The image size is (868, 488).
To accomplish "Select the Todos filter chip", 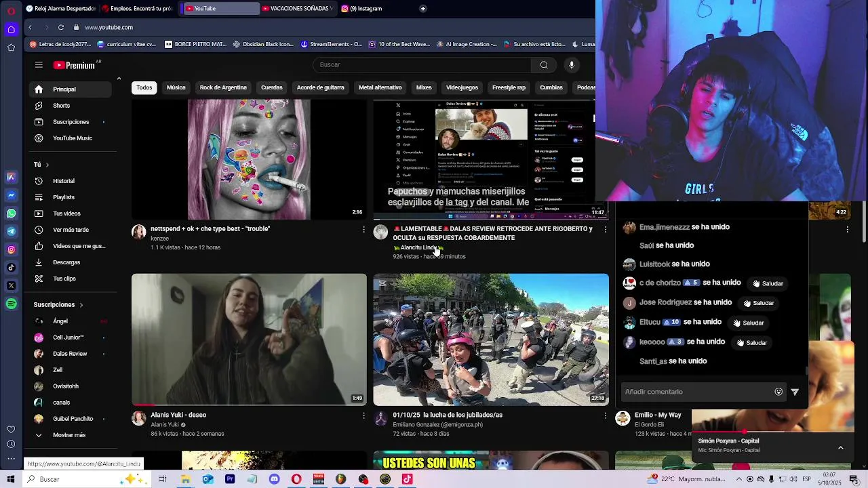I will pos(144,87).
